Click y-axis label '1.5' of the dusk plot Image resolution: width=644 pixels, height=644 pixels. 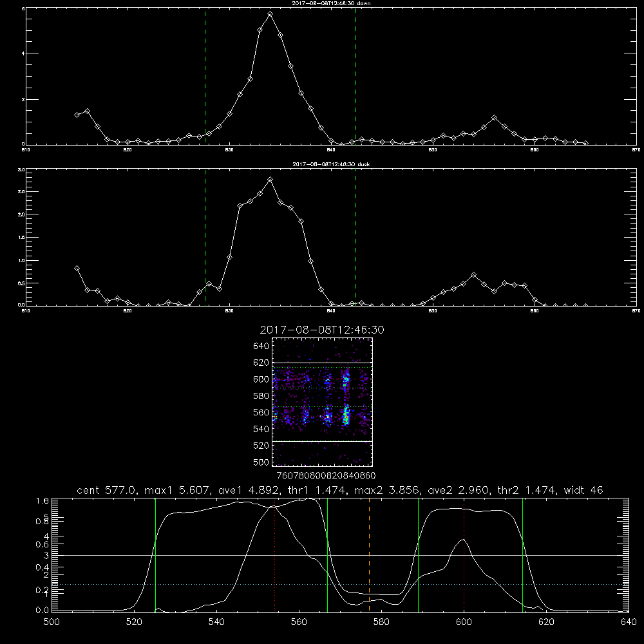click(x=22, y=238)
